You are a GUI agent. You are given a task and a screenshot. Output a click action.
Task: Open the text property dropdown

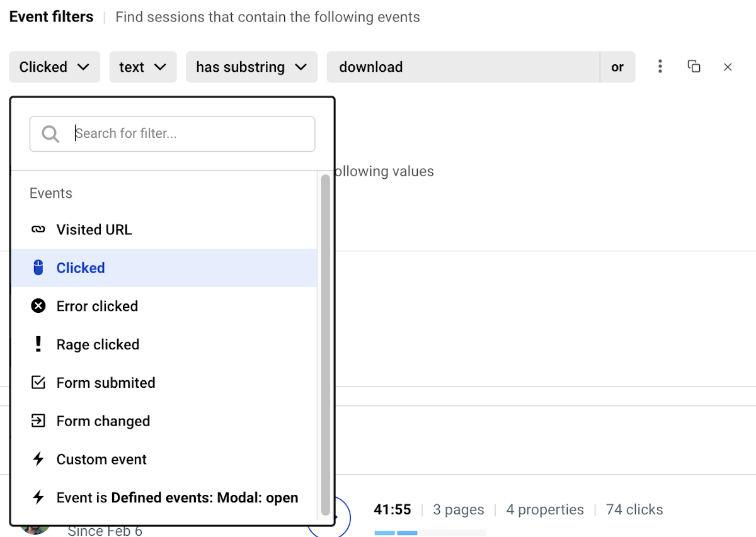pyautogui.click(x=143, y=67)
